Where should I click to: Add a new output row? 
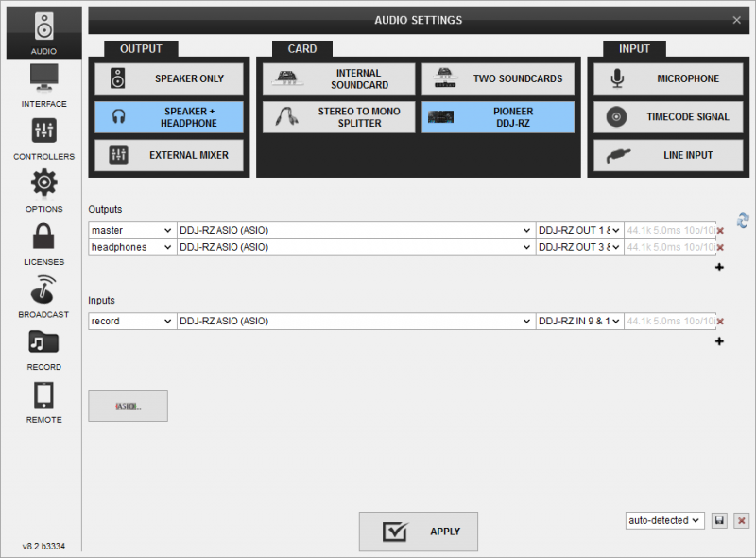coord(719,268)
